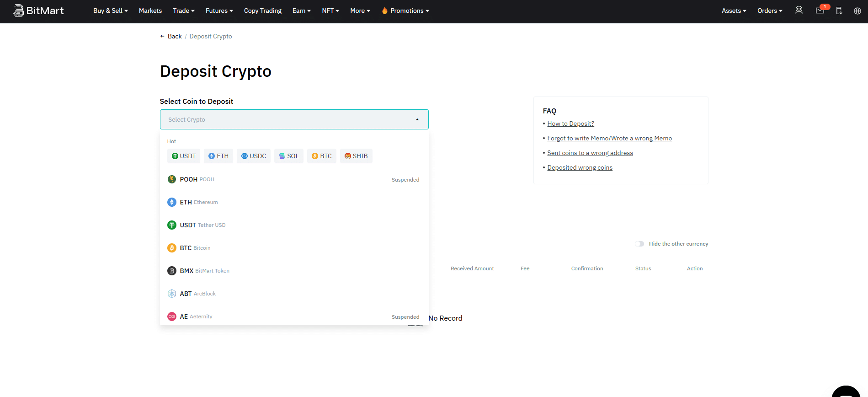Click the Aeternity AE icon

172,317
